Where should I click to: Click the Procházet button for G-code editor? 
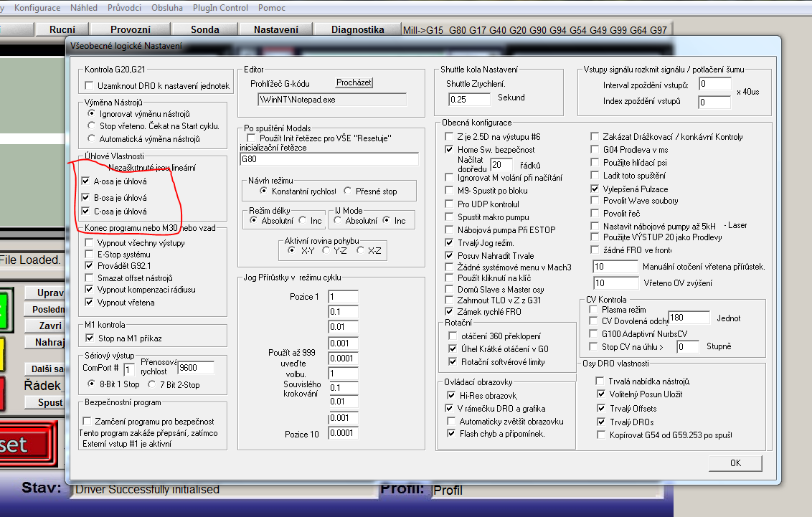354,82
